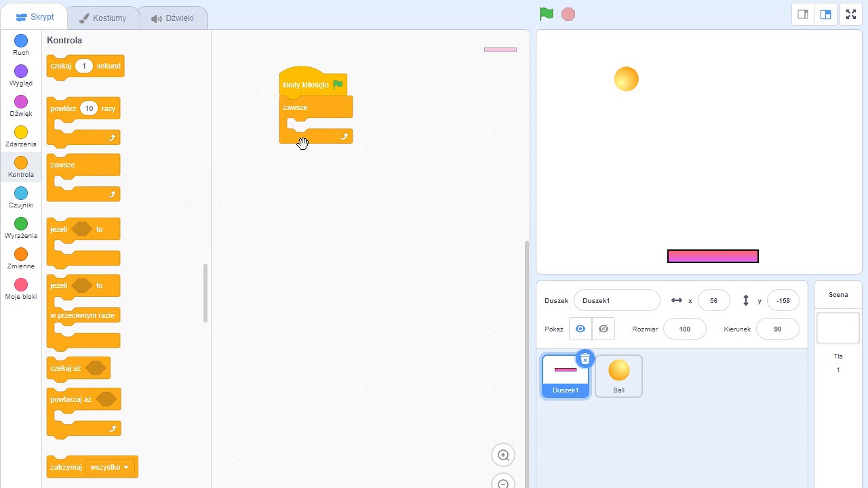
Task: Open the Skrypt tab
Action: point(35,17)
